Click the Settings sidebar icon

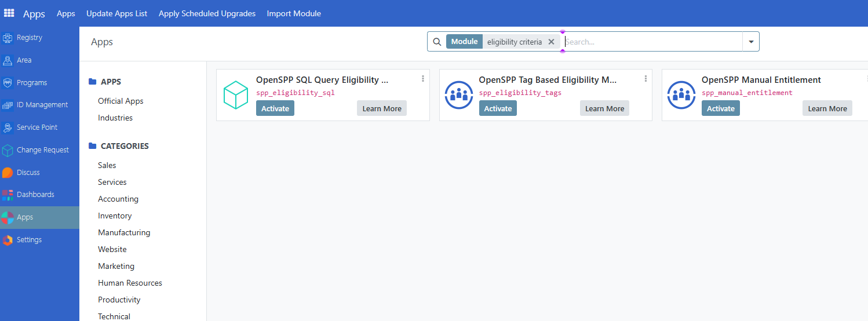(x=8, y=240)
